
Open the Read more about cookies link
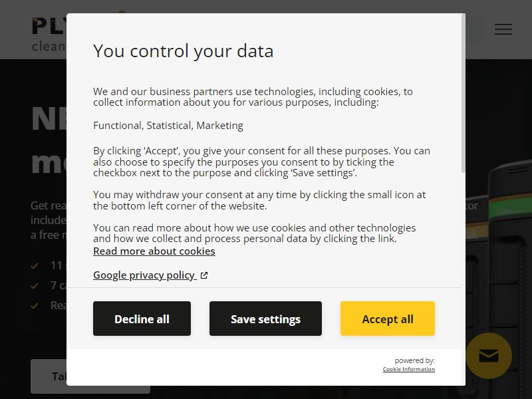[x=154, y=251]
